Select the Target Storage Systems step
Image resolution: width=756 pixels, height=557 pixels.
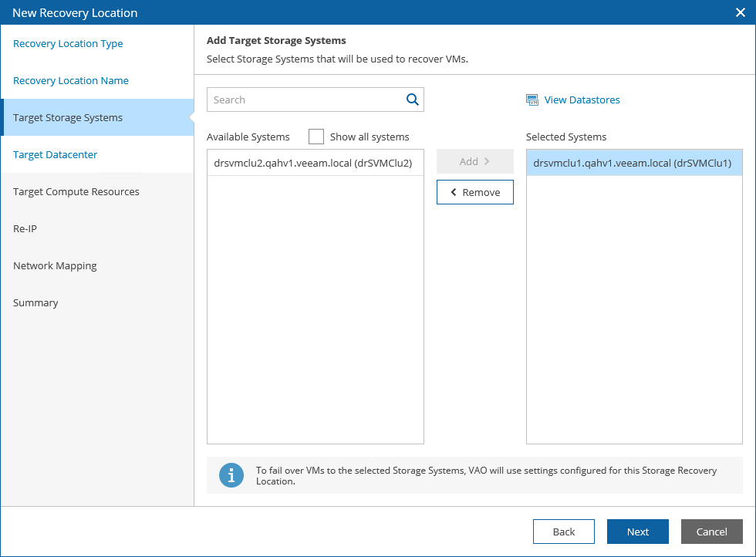68,118
